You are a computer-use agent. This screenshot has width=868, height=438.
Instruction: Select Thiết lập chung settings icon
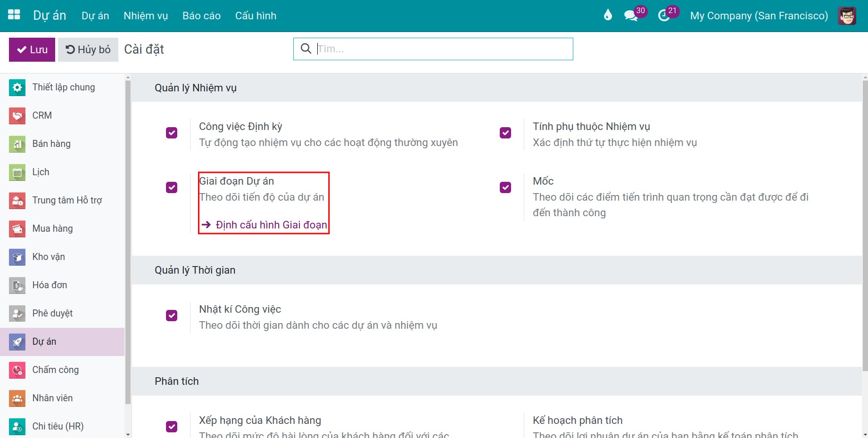click(17, 88)
